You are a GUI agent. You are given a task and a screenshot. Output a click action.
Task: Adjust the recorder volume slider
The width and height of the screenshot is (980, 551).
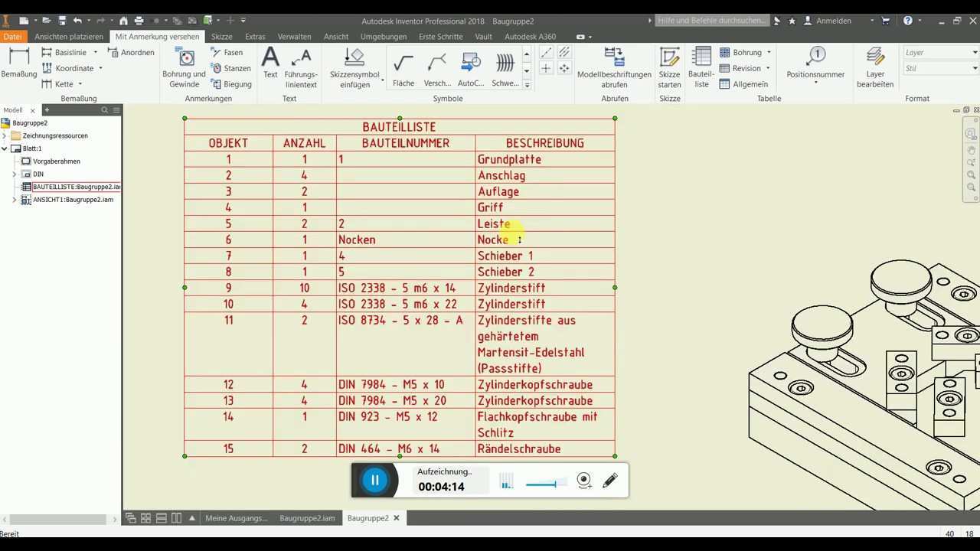click(545, 483)
